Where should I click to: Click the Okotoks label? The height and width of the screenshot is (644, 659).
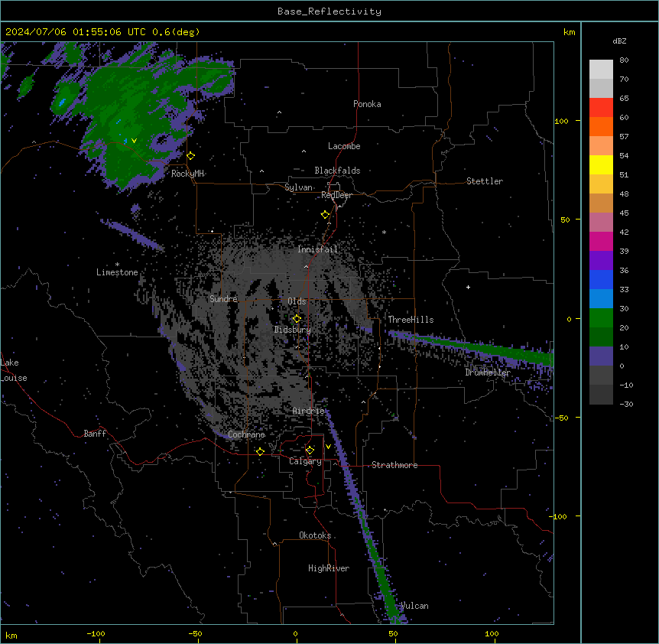315,535
